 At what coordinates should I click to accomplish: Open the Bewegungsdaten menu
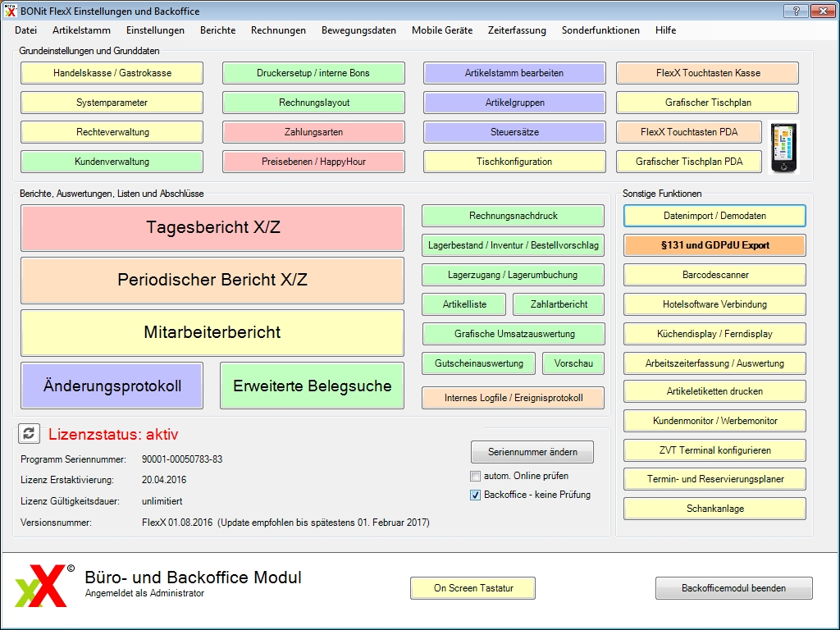tap(359, 30)
